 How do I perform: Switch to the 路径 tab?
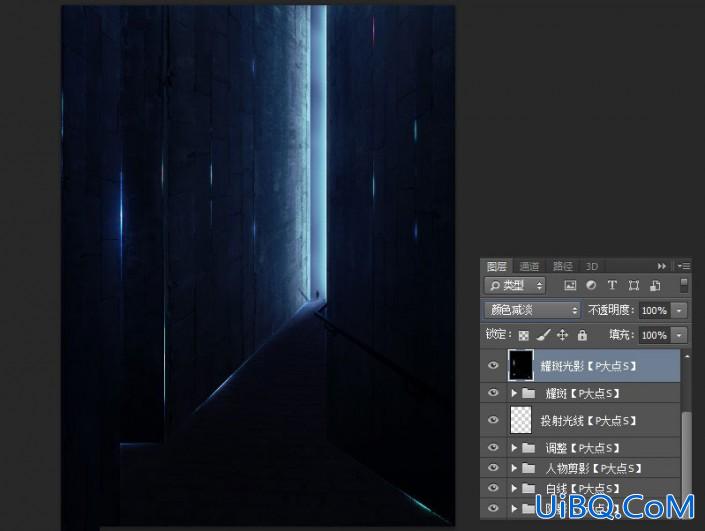point(562,267)
